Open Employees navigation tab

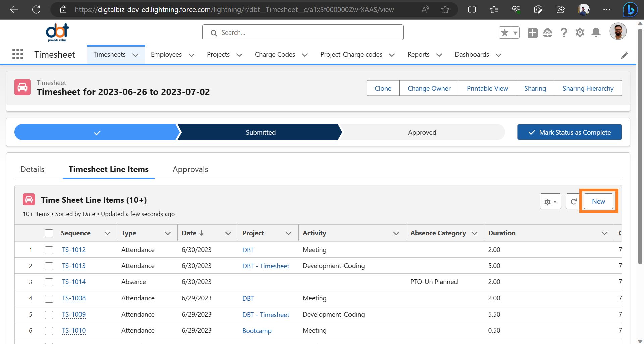pos(166,54)
